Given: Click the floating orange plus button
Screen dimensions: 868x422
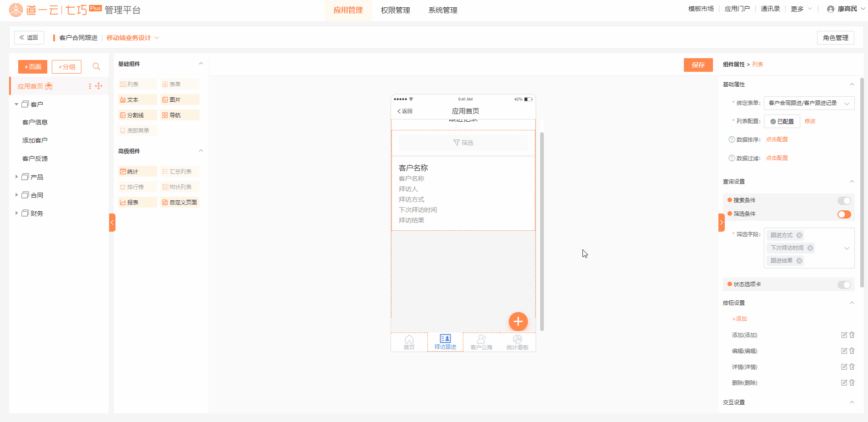Looking at the screenshot, I should point(518,322).
